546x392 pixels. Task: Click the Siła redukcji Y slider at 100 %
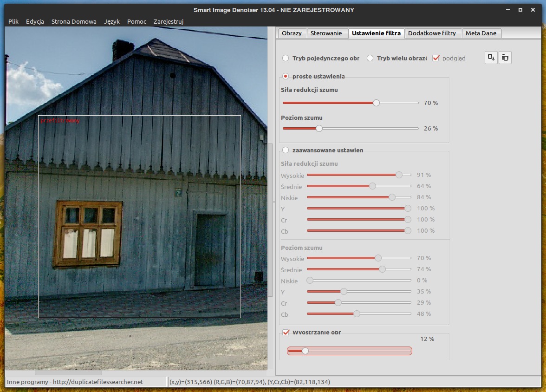(408, 209)
